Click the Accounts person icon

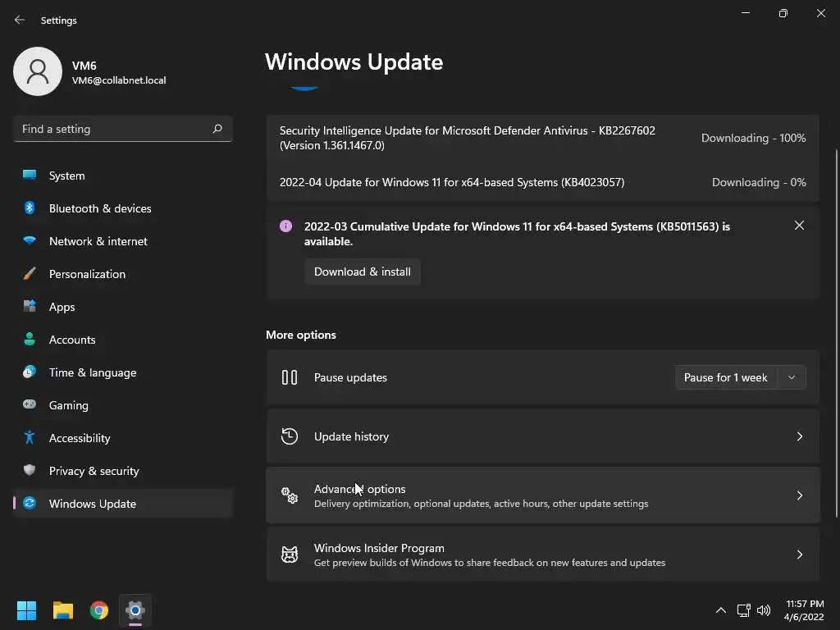click(x=30, y=339)
